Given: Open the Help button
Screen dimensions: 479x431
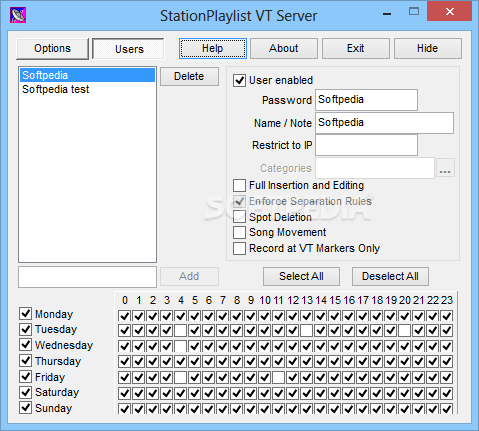Looking at the screenshot, I should point(213,49).
